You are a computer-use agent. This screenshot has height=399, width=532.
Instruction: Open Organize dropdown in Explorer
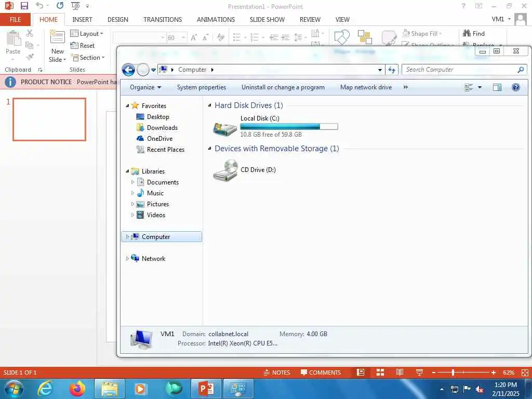[145, 87]
